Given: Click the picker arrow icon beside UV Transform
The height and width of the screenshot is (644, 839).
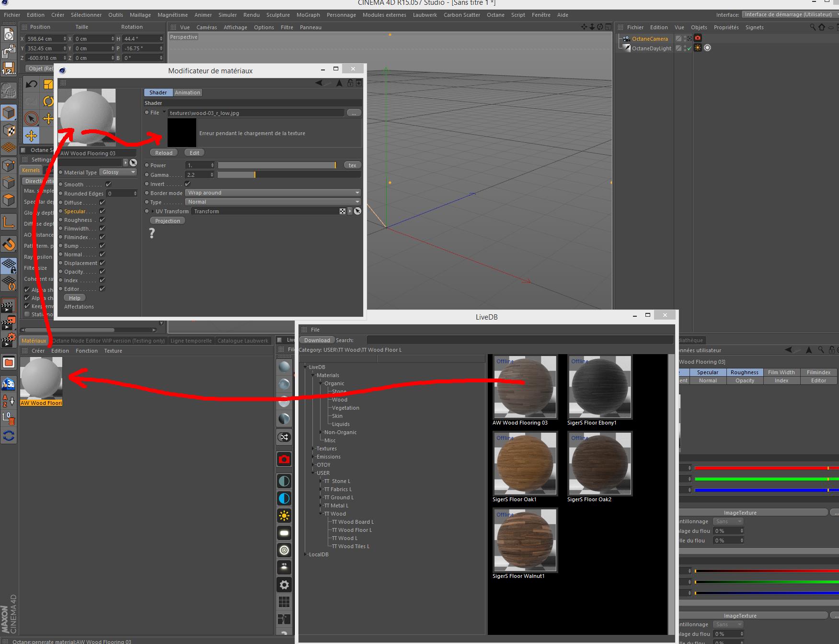Looking at the screenshot, I should (x=357, y=211).
